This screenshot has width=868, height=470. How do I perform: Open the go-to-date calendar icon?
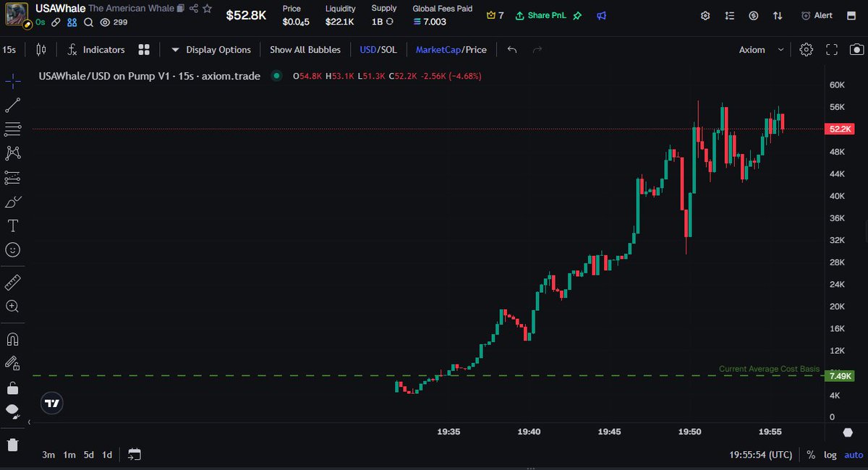[135, 455]
